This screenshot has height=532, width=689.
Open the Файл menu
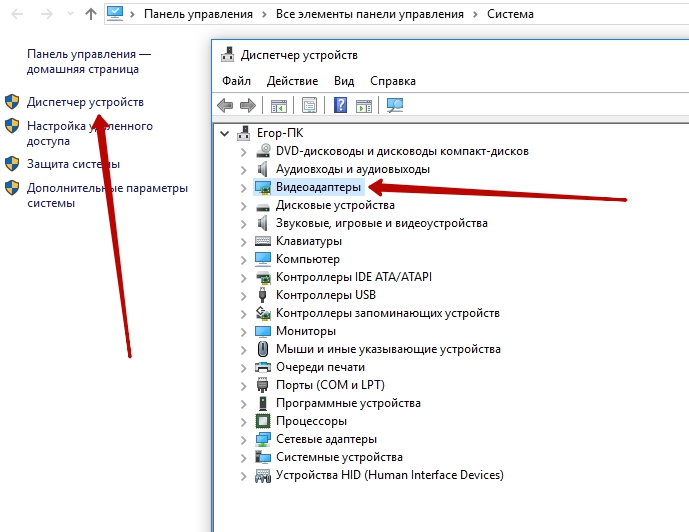coord(236,81)
